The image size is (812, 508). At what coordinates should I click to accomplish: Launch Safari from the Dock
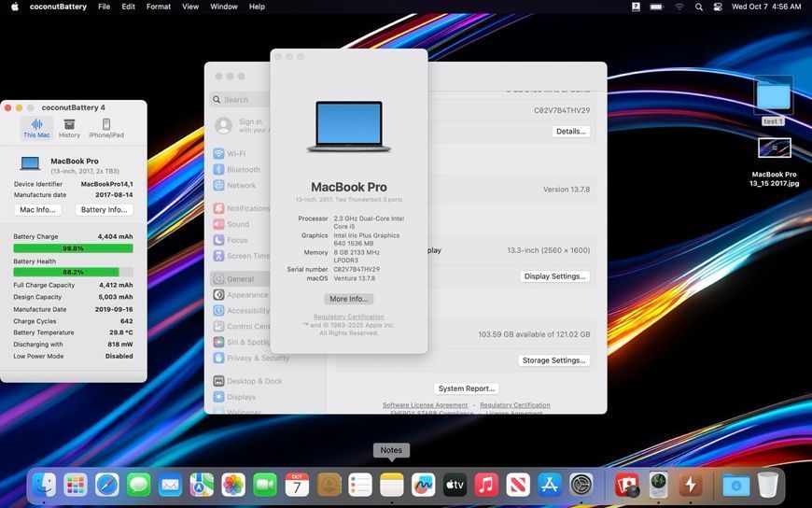click(107, 486)
